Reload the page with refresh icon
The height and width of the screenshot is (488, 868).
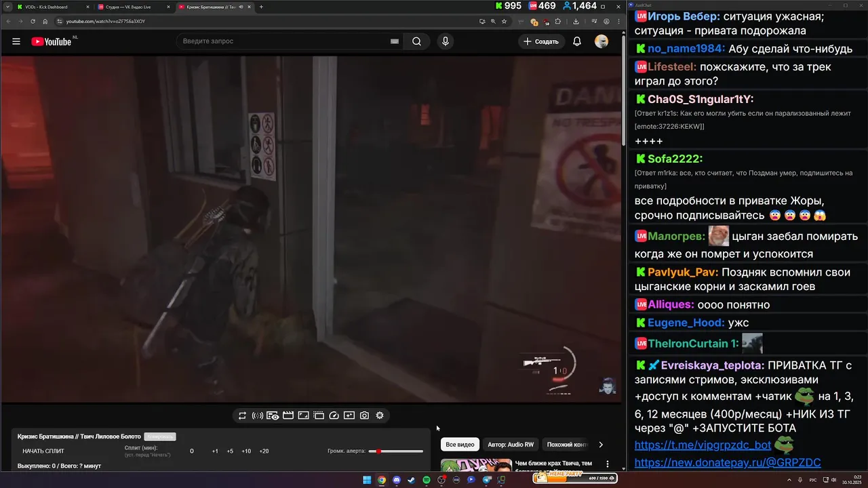point(33,21)
